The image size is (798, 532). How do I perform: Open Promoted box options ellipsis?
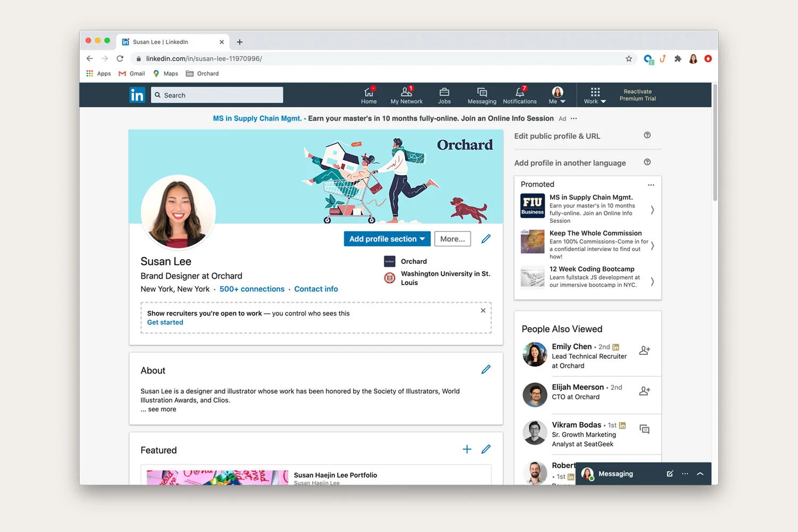coord(651,185)
